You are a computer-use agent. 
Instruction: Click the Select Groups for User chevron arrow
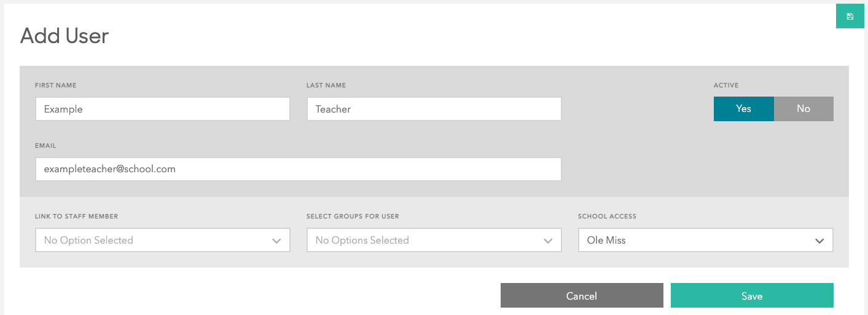click(548, 241)
